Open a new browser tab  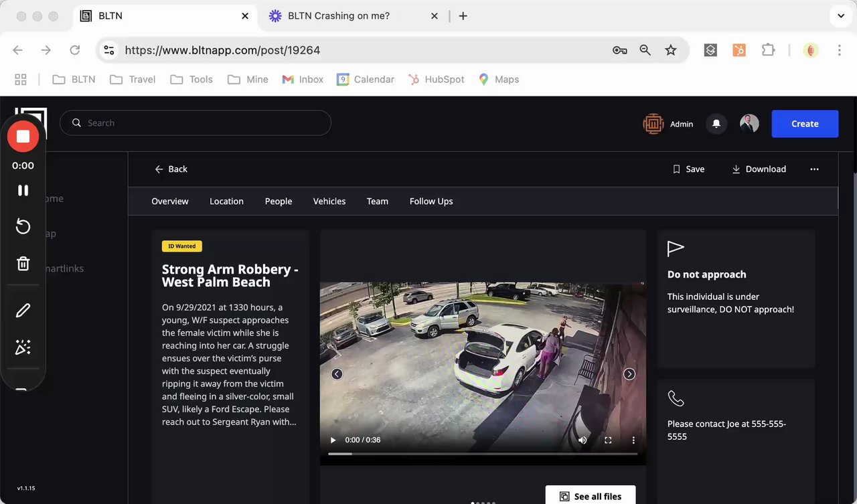[x=463, y=16]
